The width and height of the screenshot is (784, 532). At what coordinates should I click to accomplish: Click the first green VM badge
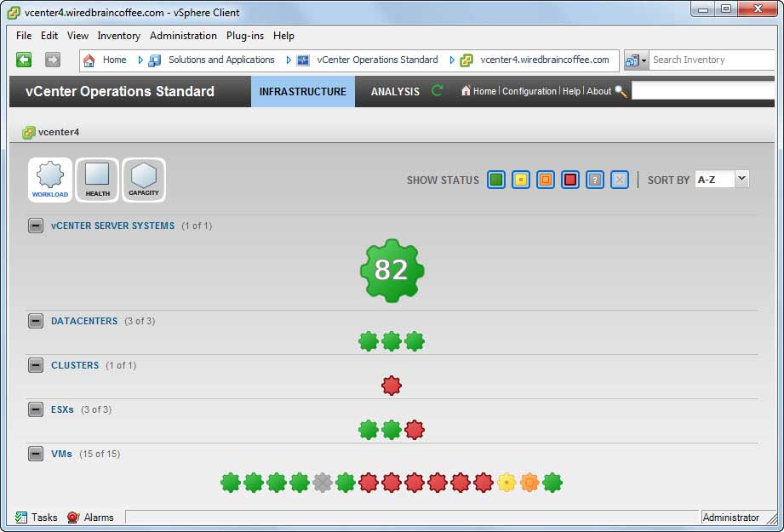point(231,483)
